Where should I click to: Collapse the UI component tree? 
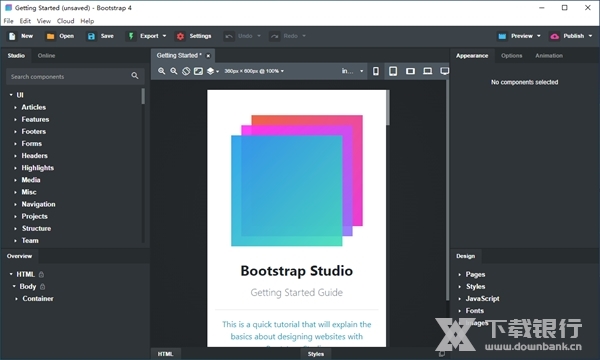click(11, 95)
